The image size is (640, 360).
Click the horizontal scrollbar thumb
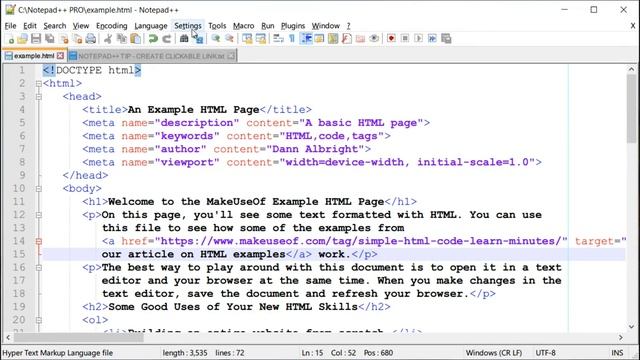[79, 338]
